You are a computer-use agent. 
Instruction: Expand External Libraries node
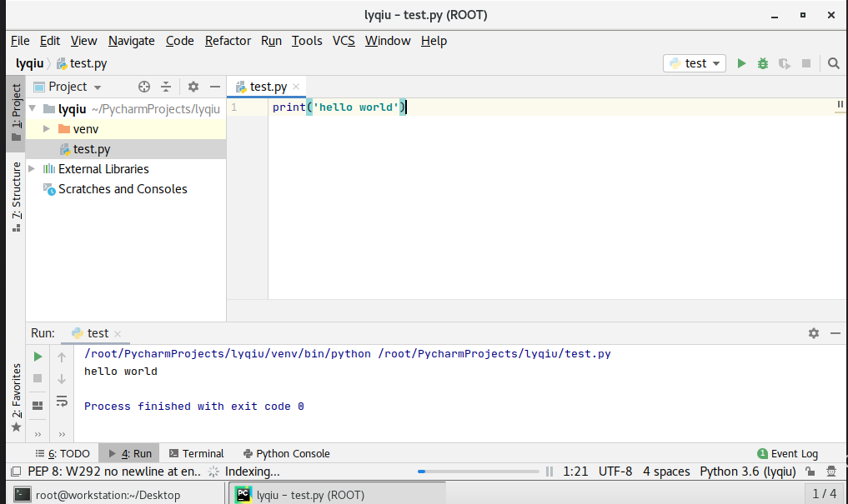point(32,168)
